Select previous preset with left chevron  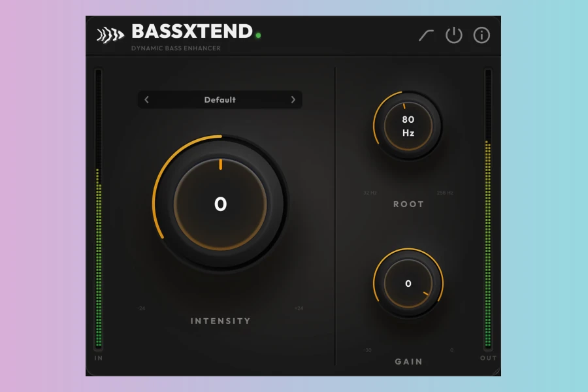coord(146,100)
